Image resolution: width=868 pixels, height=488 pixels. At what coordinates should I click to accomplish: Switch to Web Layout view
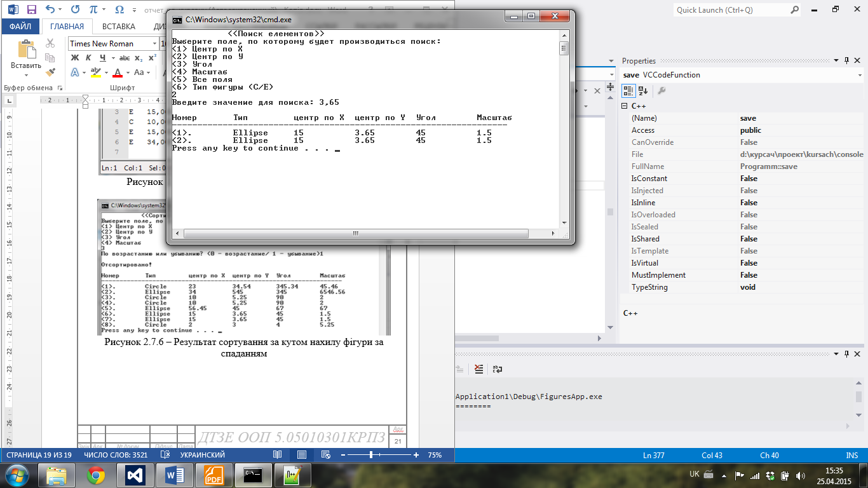[326, 455]
